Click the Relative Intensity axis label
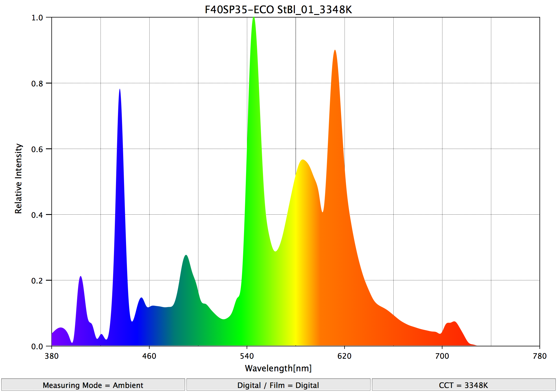This screenshot has height=392, width=557. tap(18, 178)
